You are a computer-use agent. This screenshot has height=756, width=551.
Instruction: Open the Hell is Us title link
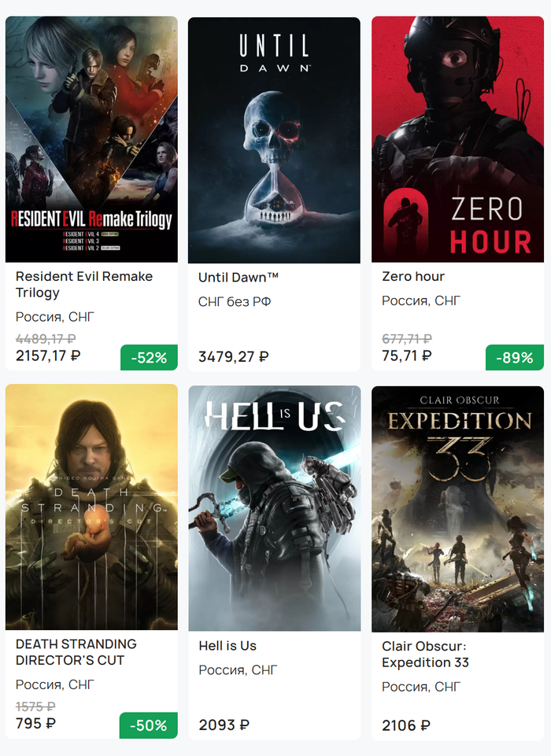[227, 646]
